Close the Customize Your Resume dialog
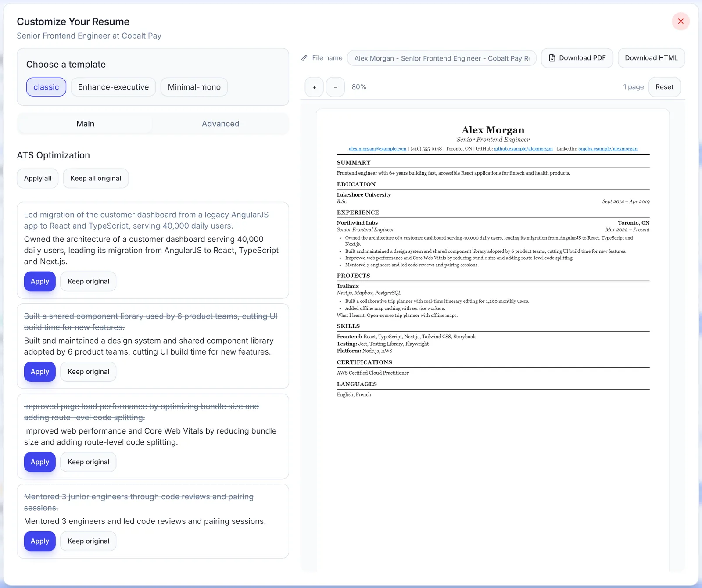Screen dimensions: 702x588 pos(681,21)
